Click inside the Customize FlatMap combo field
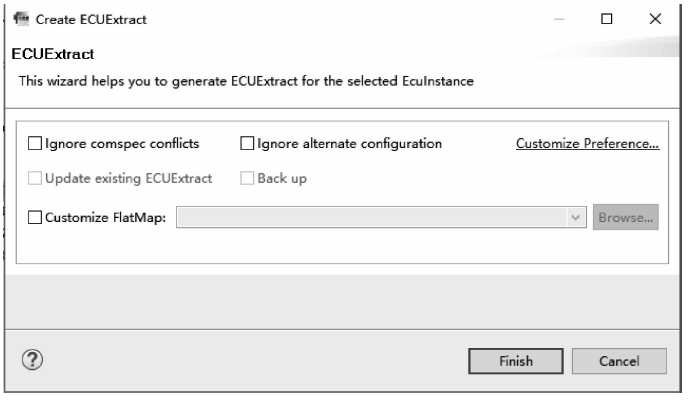 [x=370, y=218]
